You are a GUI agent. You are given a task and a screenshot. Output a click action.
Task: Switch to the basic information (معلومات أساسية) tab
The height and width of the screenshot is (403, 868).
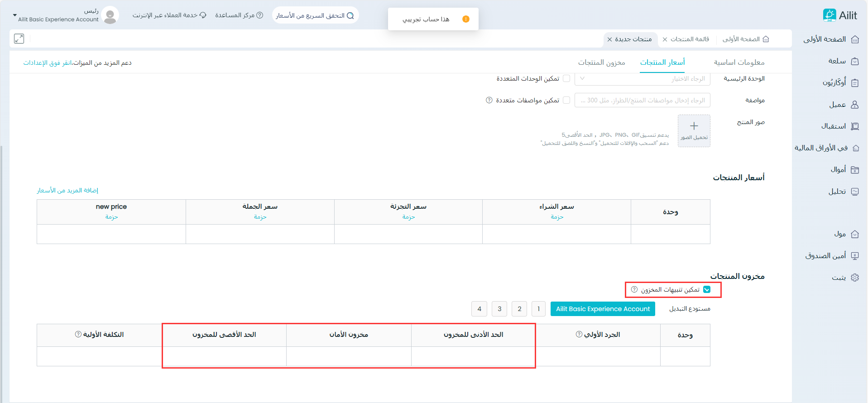click(739, 62)
